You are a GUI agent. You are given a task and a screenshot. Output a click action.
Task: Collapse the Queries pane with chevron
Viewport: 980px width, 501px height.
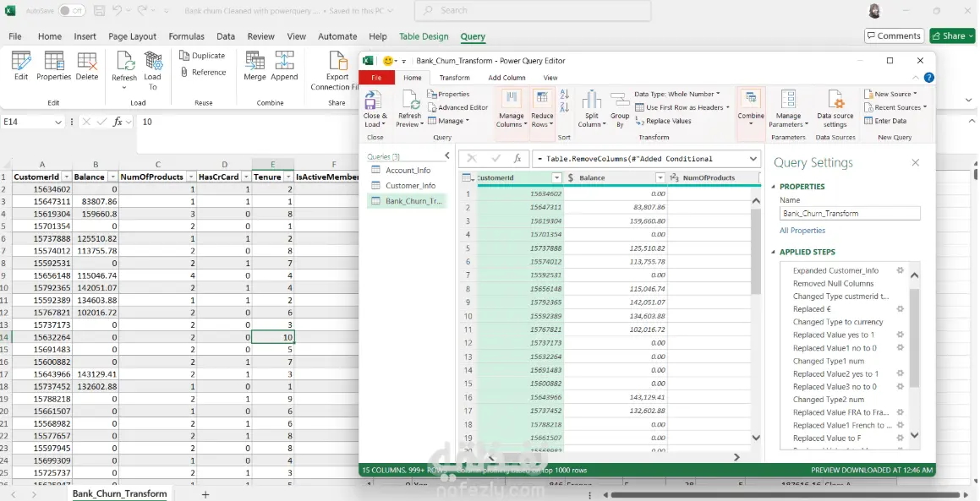(447, 156)
